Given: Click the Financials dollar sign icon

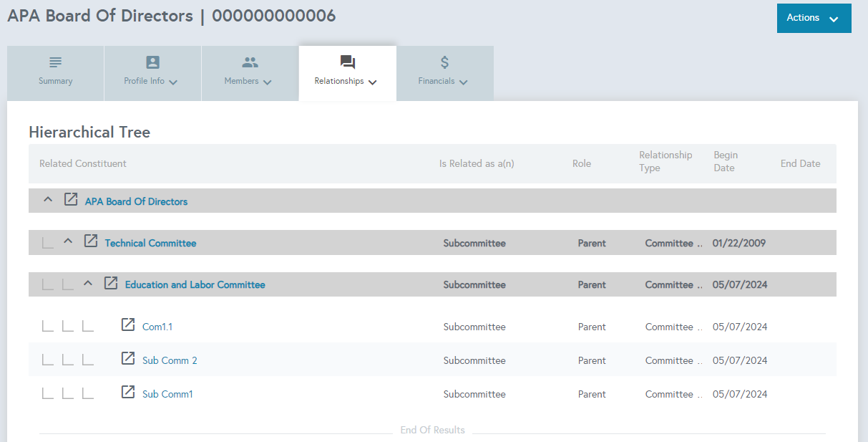Looking at the screenshot, I should point(444,62).
